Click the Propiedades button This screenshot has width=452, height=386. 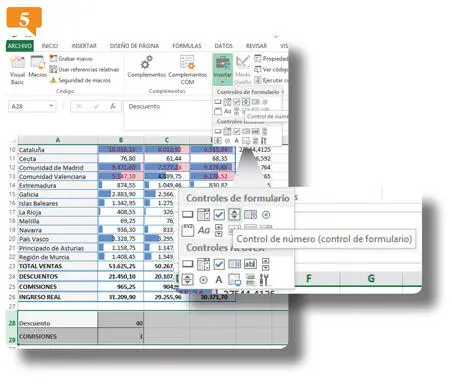click(x=271, y=59)
